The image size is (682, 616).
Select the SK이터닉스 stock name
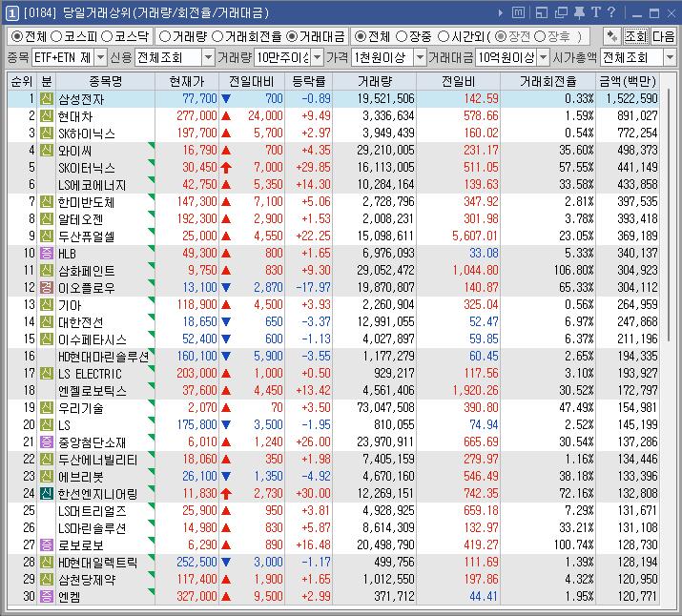tap(87, 168)
